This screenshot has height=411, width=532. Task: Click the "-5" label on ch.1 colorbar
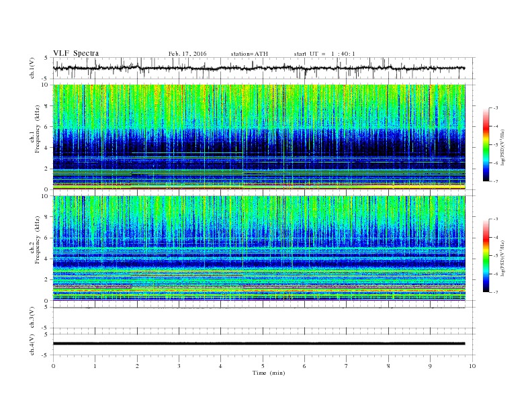(x=496, y=145)
